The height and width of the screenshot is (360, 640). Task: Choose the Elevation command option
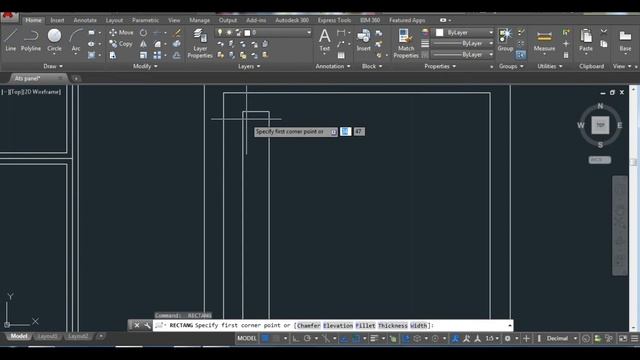click(x=338, y=325)
